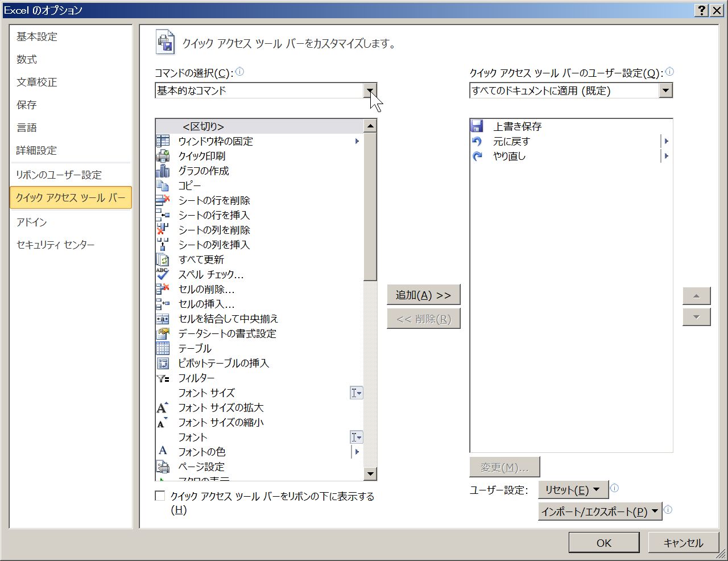Enable showing Quick Access Toolbar below the ribbon
Image resolution: width=728 pixels, height=561 pixels.
pyautogui.click(x=160, y=496)
